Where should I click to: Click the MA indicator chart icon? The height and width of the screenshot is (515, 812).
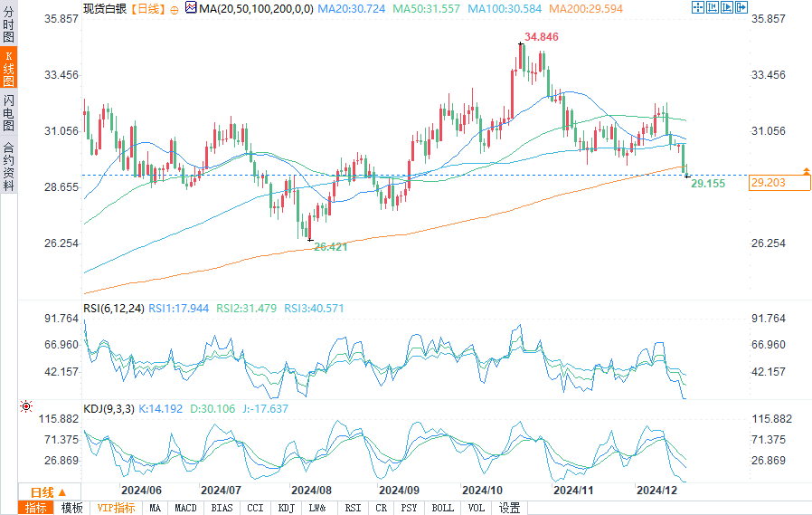(190, 8)
